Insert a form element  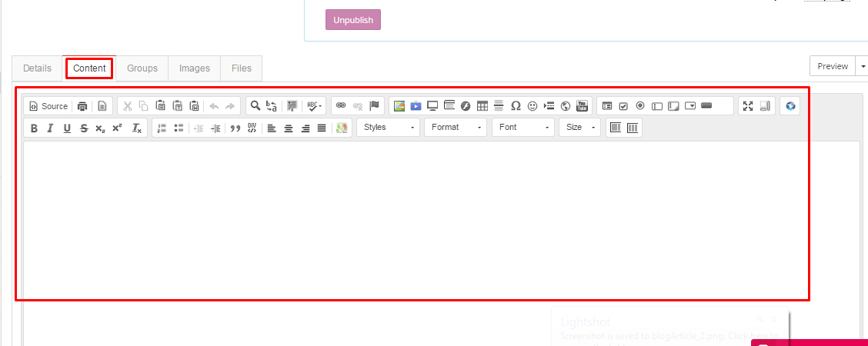point(607,106)
